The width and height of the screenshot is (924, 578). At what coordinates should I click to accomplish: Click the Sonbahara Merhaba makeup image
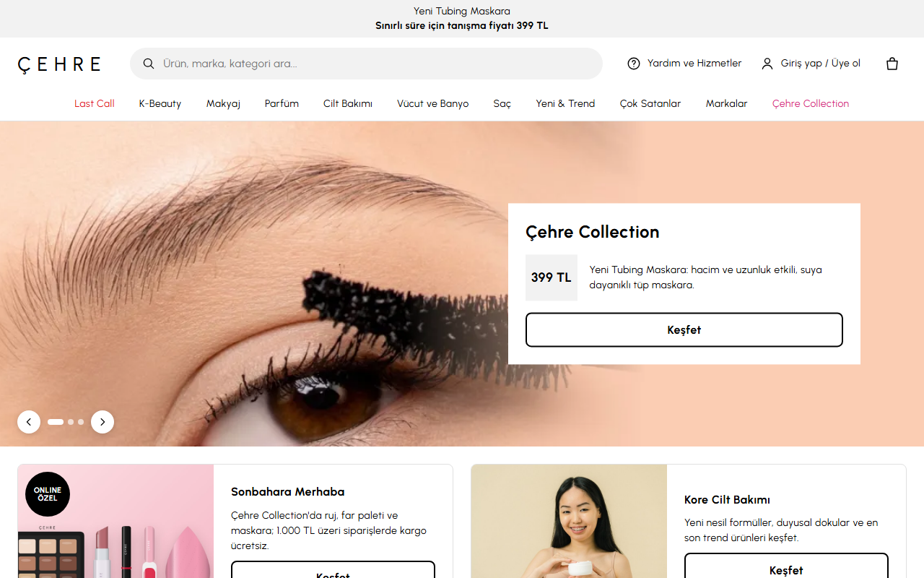tap(115, 522)
